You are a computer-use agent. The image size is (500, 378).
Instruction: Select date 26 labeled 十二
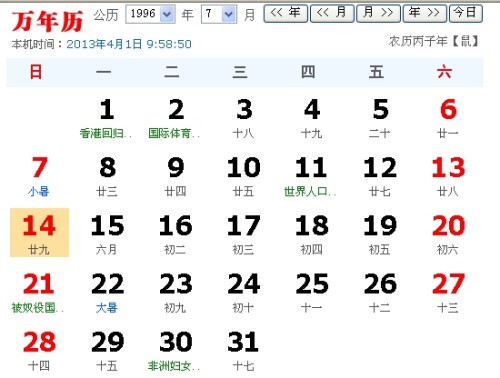(x=380, y=293)
